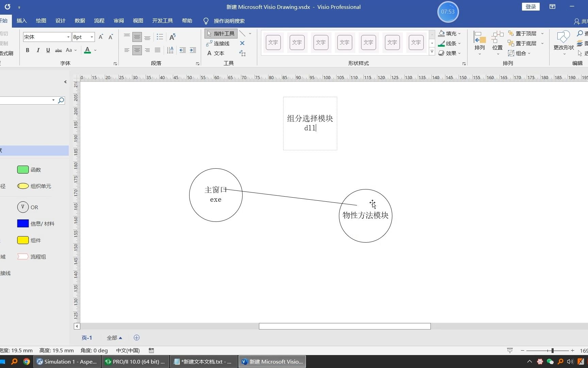The image size is (588, 368).
Task: Select the line drawing tool
Action: 242,33
